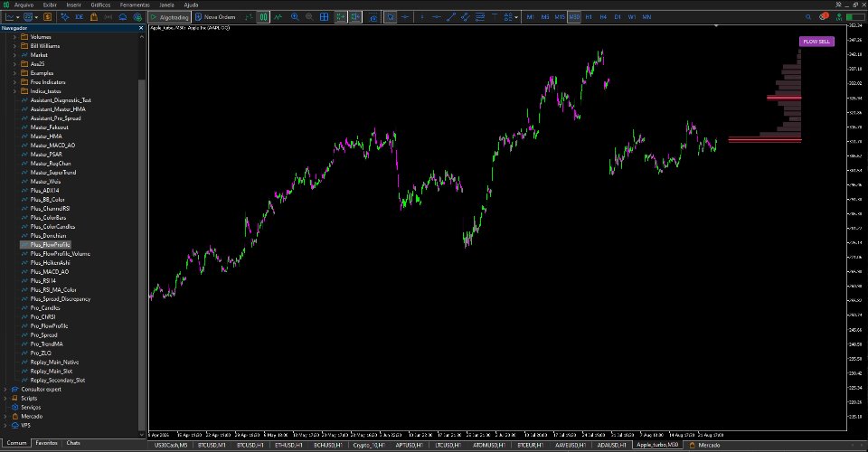The image size is (868, 452).
Task: Select the equidistant channel tool
Action: 466,17
